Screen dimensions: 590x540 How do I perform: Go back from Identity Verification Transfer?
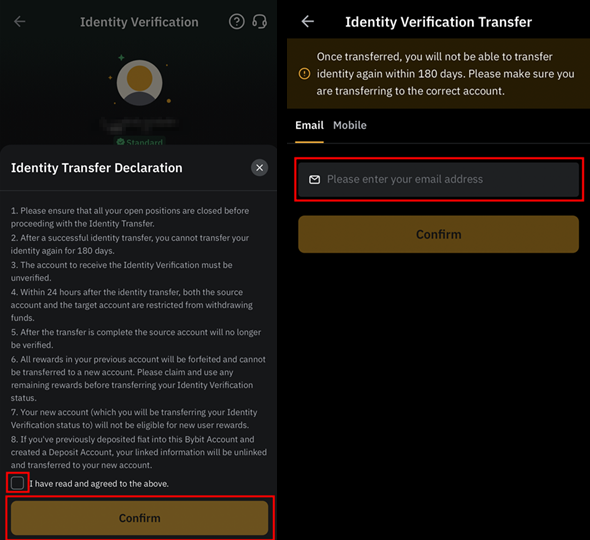click(x=307, y=22)
